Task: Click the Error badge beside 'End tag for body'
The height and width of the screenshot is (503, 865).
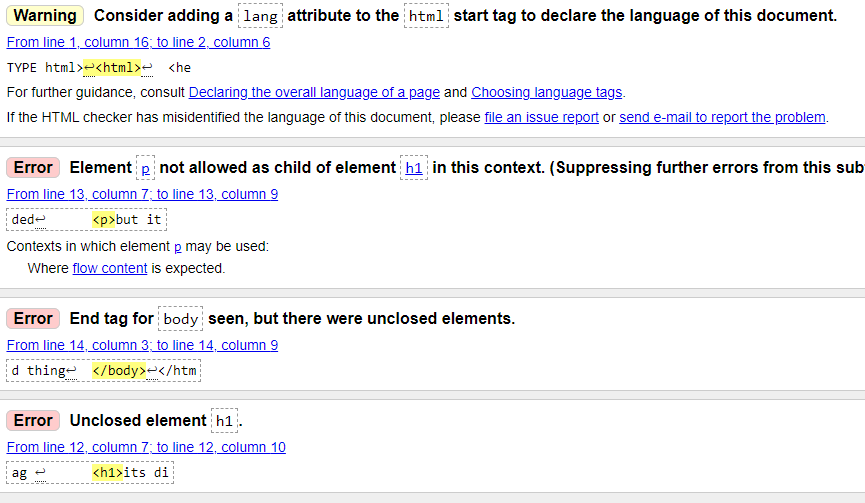Action: pyautogui.click(x=33, y=318)
